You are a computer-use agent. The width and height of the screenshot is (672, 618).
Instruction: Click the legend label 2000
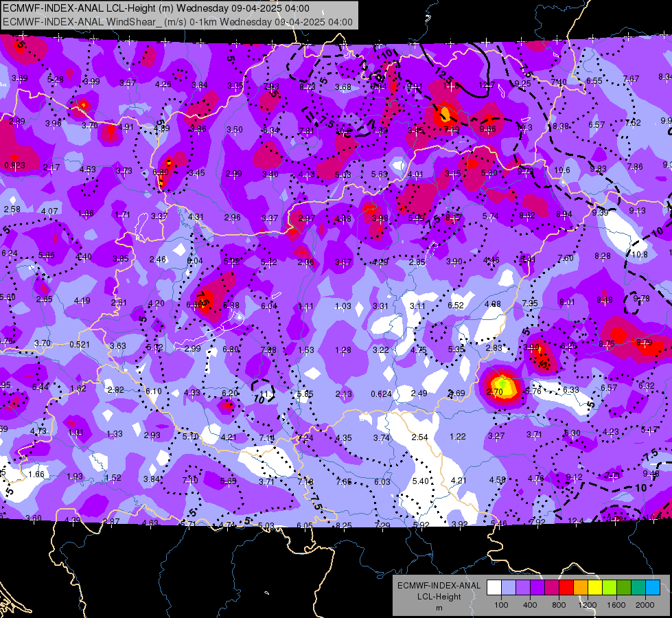645,605
